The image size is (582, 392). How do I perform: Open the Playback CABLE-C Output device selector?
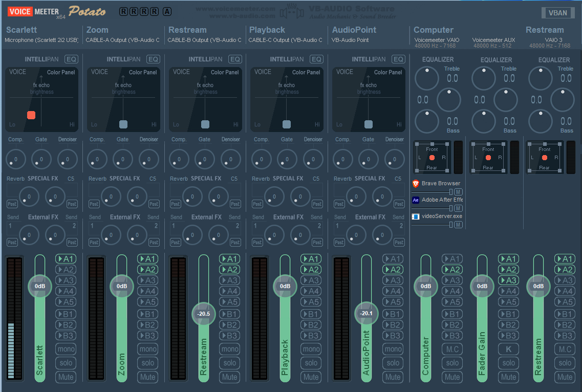tap(286, 40)
